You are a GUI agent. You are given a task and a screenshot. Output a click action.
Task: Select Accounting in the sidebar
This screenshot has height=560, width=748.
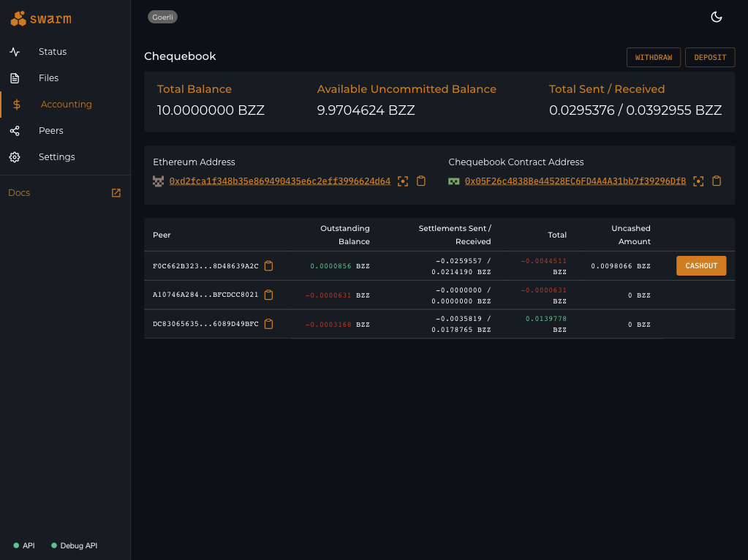tap(66, 105)
